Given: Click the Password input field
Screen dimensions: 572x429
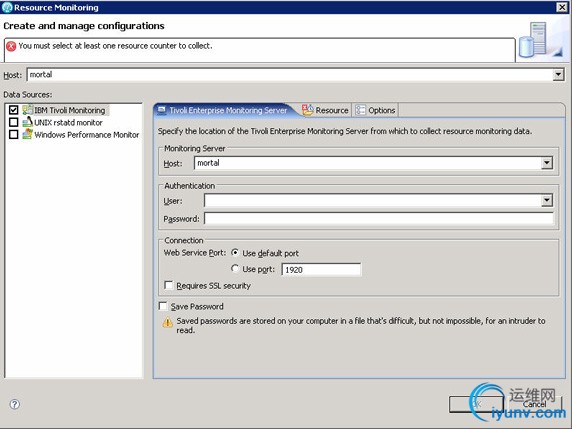Looking at the screenshot, I should 379,218.
